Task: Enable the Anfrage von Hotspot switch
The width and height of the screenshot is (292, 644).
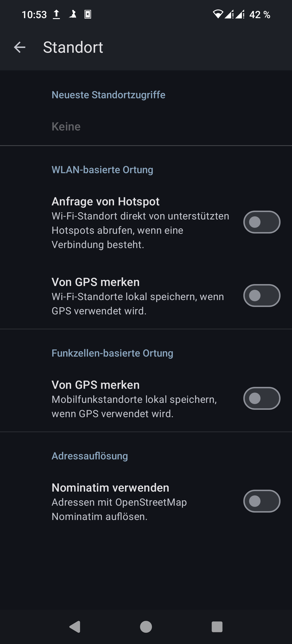Action: [x=261, y=222]
